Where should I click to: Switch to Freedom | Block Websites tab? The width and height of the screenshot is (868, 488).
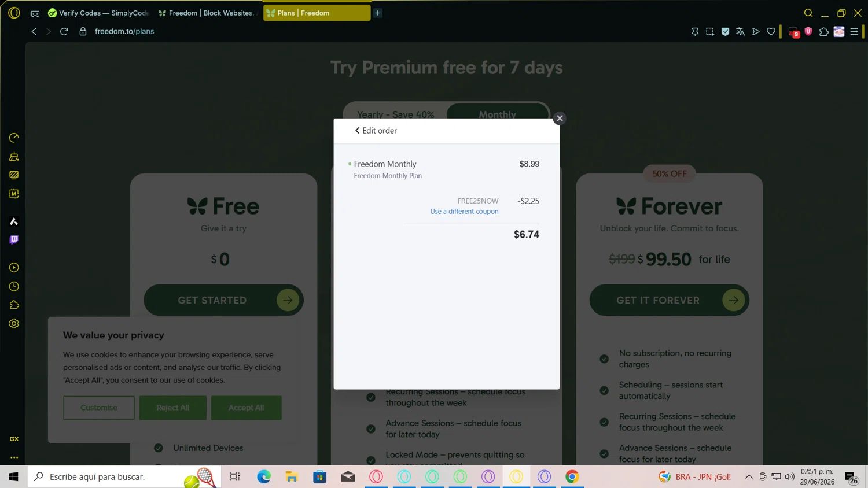(x=208, y=13)
